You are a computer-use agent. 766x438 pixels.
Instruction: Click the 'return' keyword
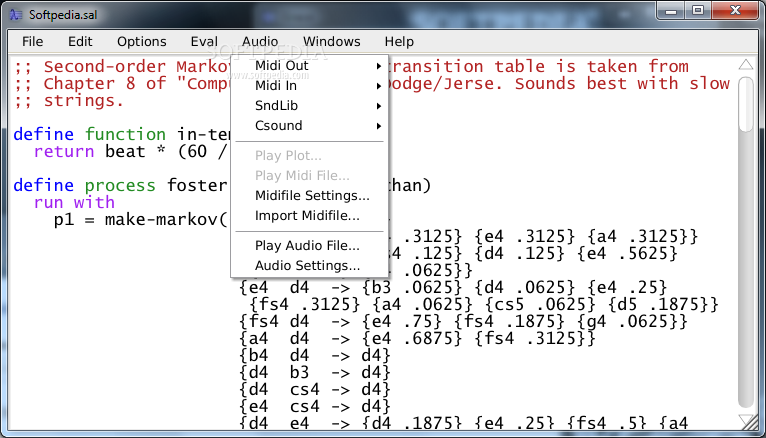(x=64, y=151)
